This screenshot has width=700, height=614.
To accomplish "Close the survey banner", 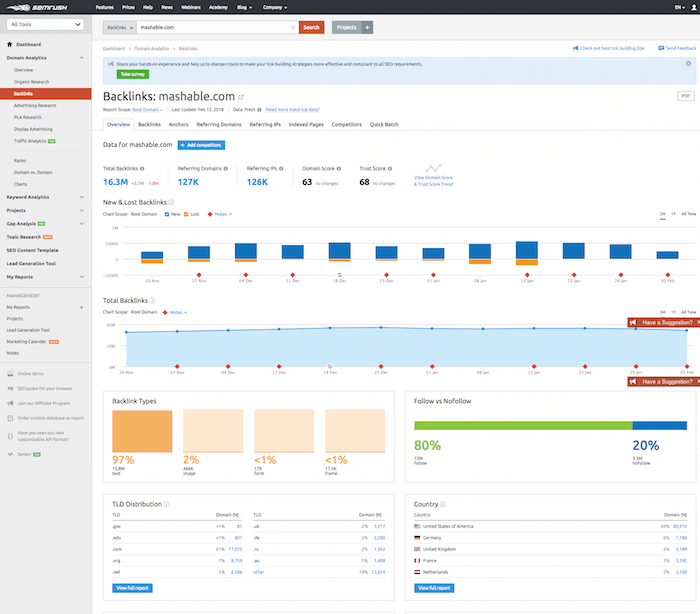I will pos(688,64).
